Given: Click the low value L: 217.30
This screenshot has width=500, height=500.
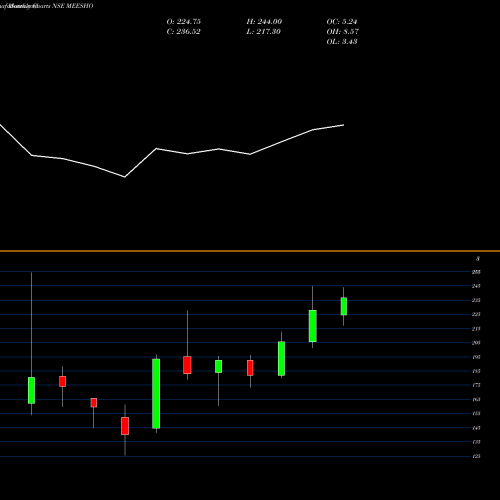Looking at the screenshot, I should pyautogui.click(x=264, y=32).
